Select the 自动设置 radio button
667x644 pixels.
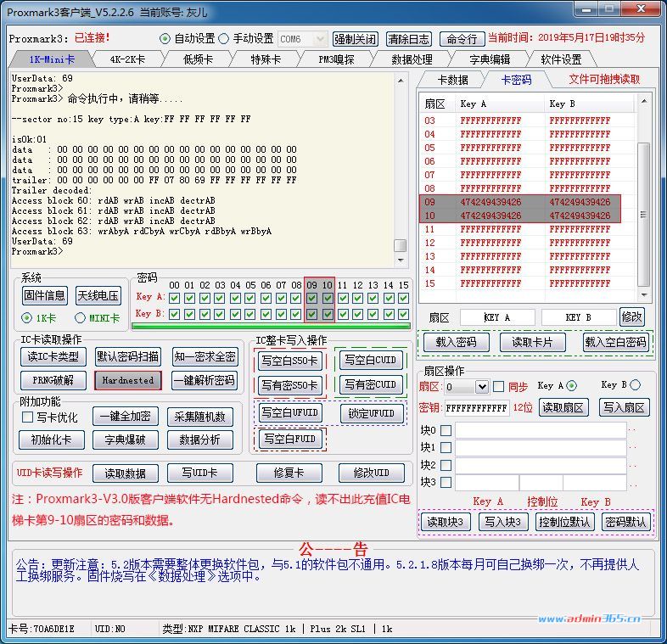(165, 39)
